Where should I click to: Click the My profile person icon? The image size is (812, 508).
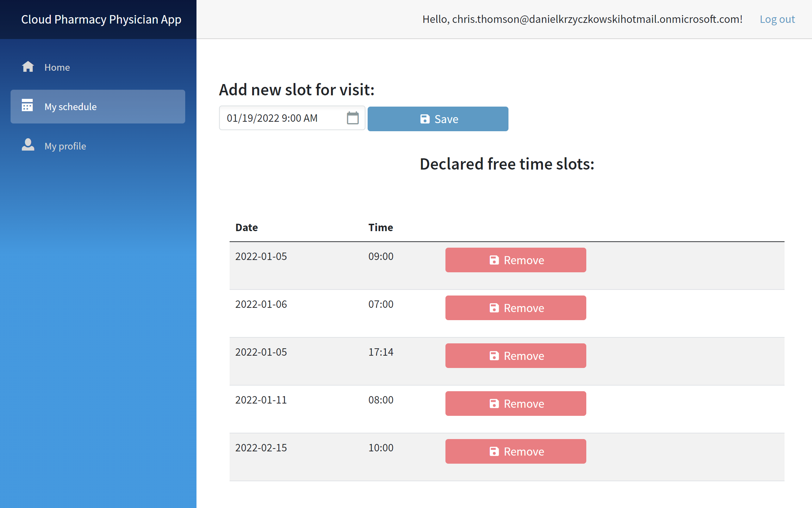coord(28,145)
